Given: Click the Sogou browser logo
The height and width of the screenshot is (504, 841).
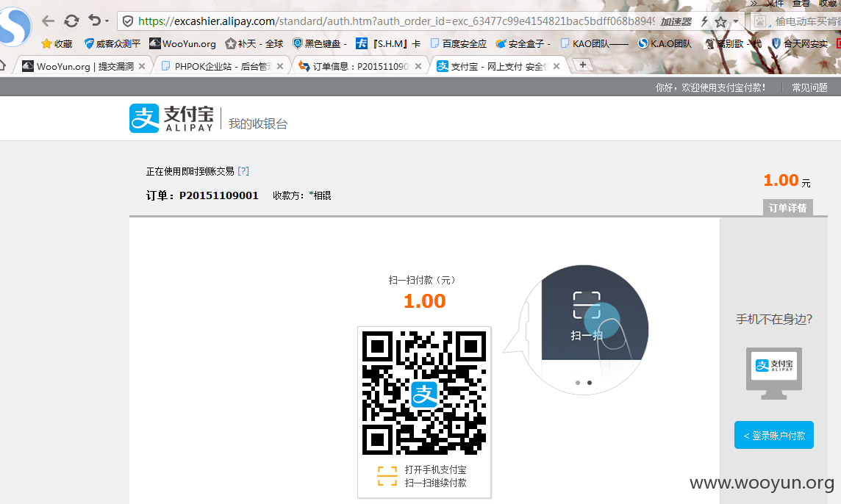Looking at the screenshot, I should coord(15,26).
